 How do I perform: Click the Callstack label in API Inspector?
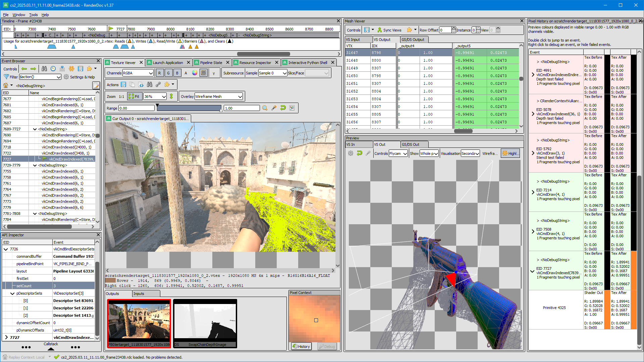pyautogui.click(x=51, y=344)
